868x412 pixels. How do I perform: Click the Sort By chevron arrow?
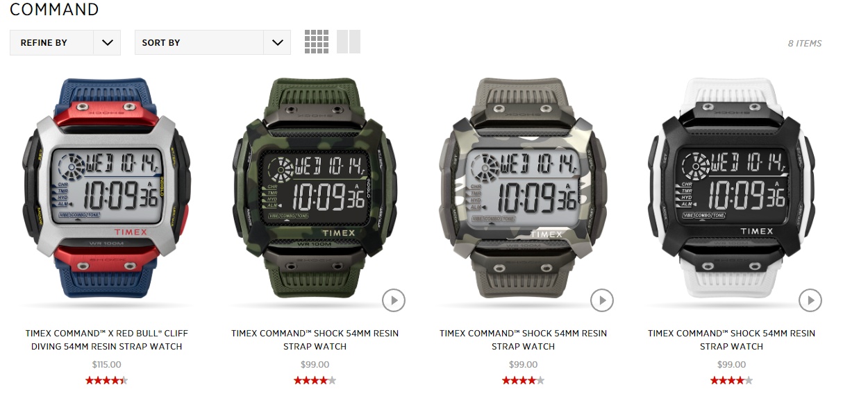pyautogui.click(x=277, y=42)
